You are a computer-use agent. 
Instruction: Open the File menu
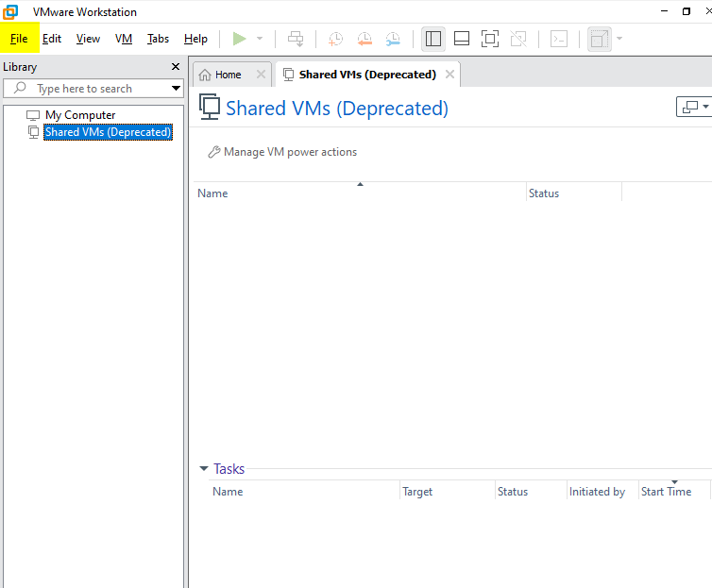coord(19,39)
